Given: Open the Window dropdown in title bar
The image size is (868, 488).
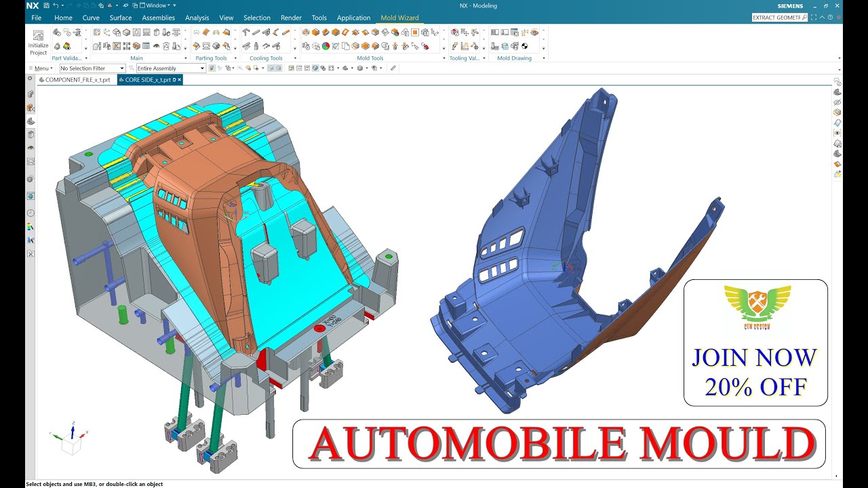Looking at the screenshot, I should 155,5.
